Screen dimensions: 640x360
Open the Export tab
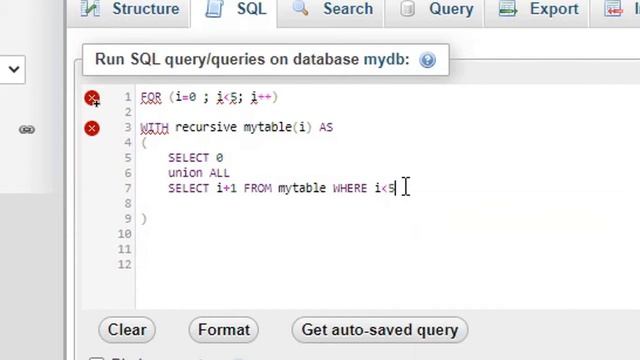(x=536, y=9)
